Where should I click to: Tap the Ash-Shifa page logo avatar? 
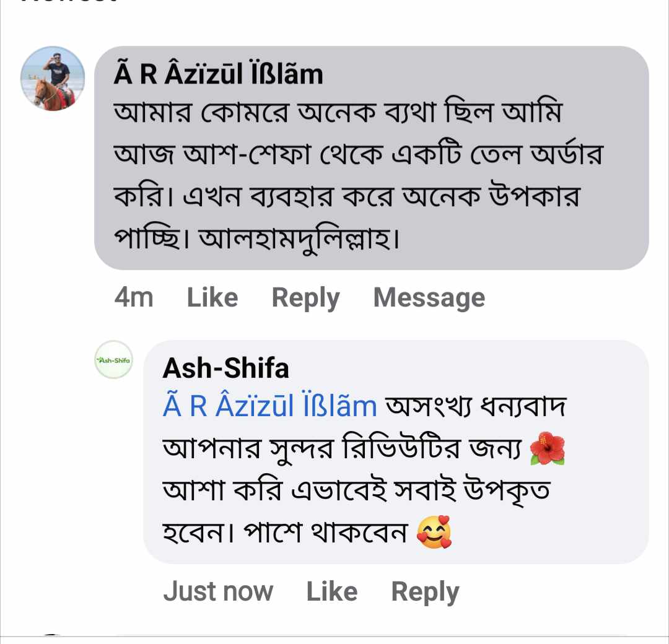(113, 360)
